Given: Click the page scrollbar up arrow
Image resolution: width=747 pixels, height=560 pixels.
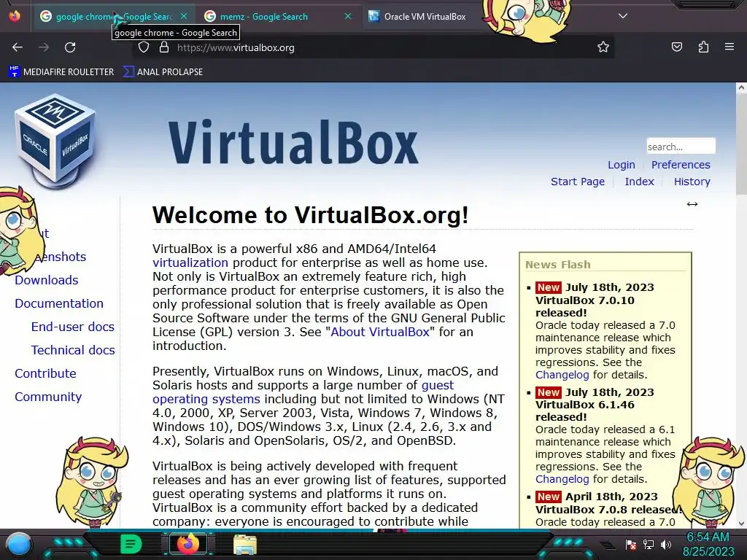Looking at the screenshot, I should (x=741, y=87).
